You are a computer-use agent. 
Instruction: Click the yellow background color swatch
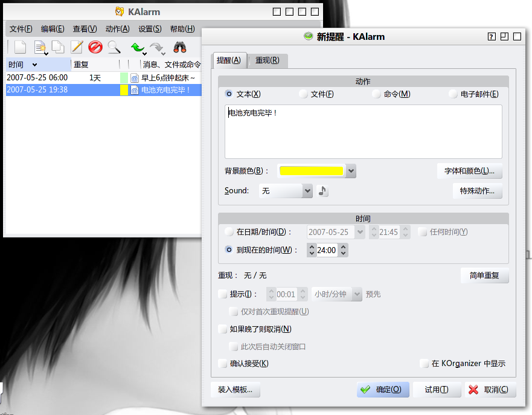click(311, 171)
